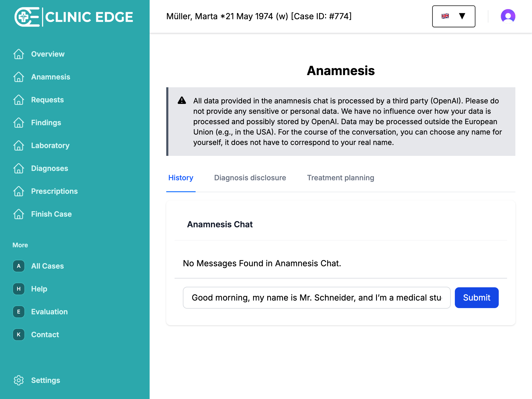The image size is (532, 399).
Task: Select the History tab
Action: pos(181,178)
